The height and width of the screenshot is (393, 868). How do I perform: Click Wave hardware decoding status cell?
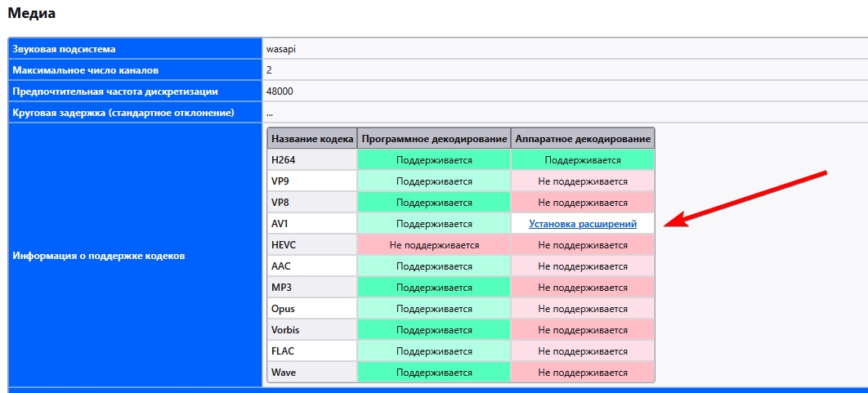(583, 373)
